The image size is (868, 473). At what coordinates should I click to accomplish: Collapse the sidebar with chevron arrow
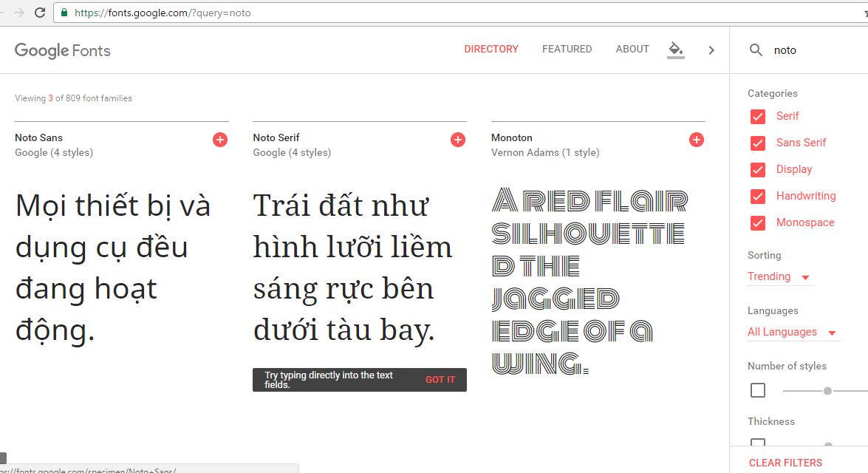pos(711,50)
